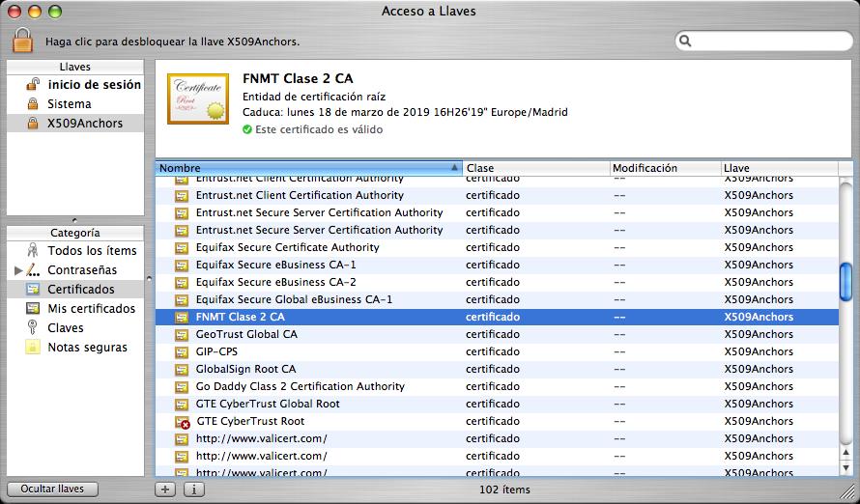Click certificate icon of Equifax Secure Certificate Authority

pos(182,247)
